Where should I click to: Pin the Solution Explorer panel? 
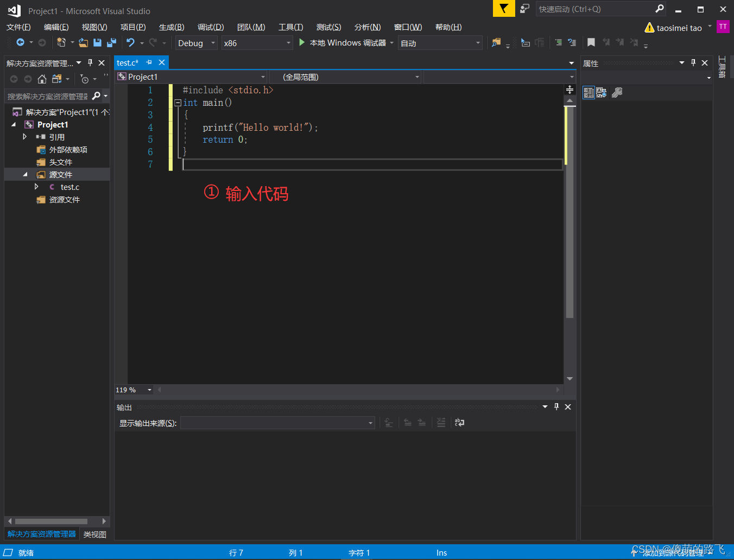point(90,62)
